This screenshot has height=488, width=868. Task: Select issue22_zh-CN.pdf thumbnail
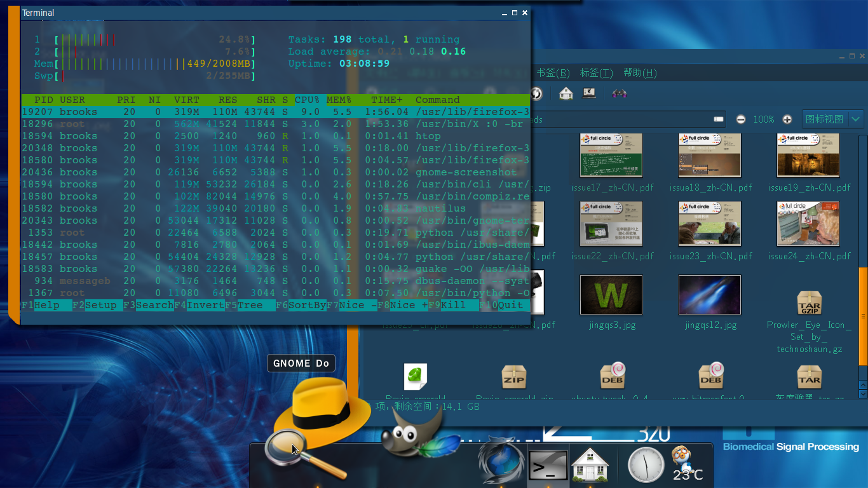pyautogui.click(x=612, y=224)
